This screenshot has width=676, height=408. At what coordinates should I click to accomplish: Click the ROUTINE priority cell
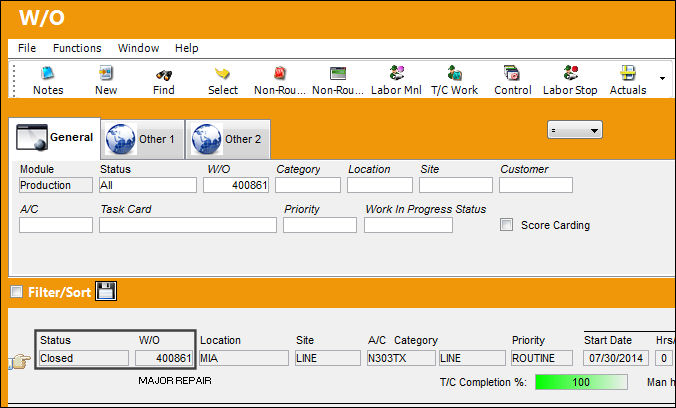(x=542, y=358)
